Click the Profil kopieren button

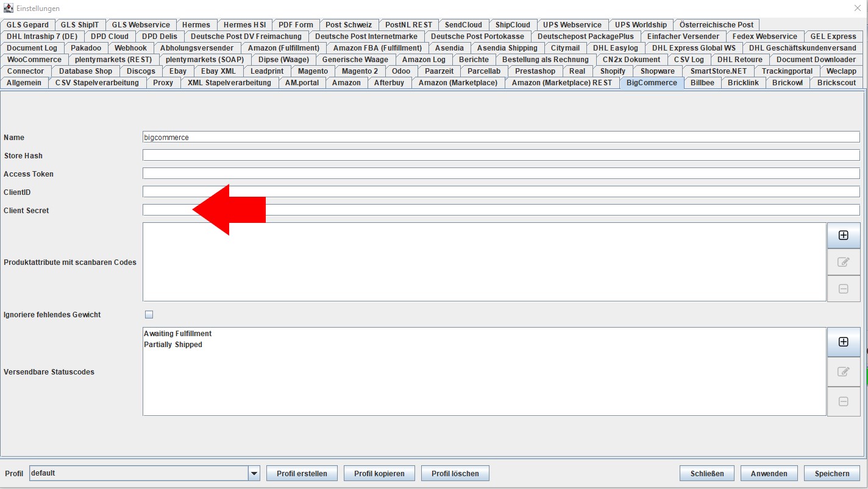(x=379, y=473)
